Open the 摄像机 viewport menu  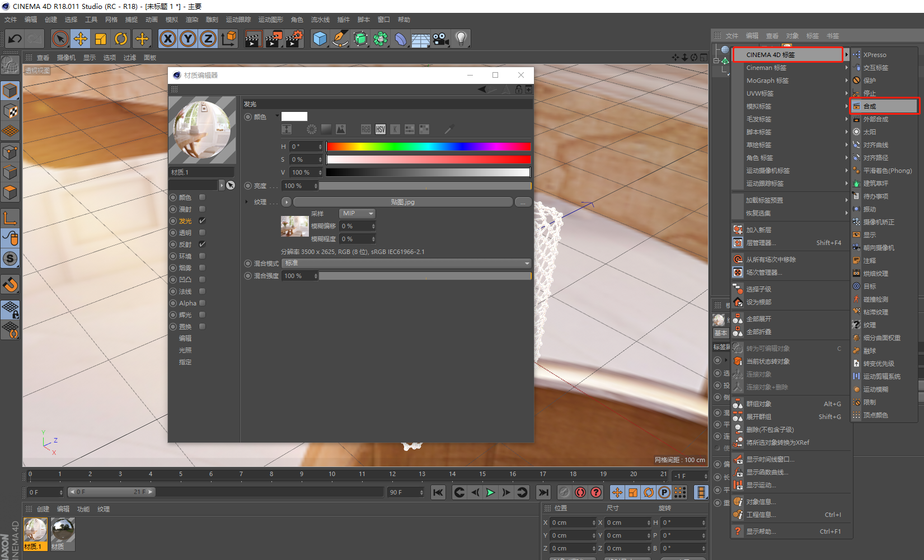66,58
